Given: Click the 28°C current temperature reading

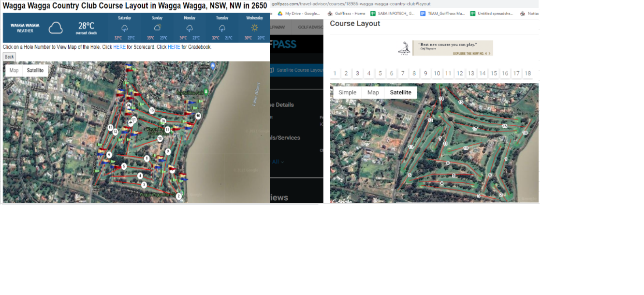Looking at the screenshot, I should [x=86, y=26].
